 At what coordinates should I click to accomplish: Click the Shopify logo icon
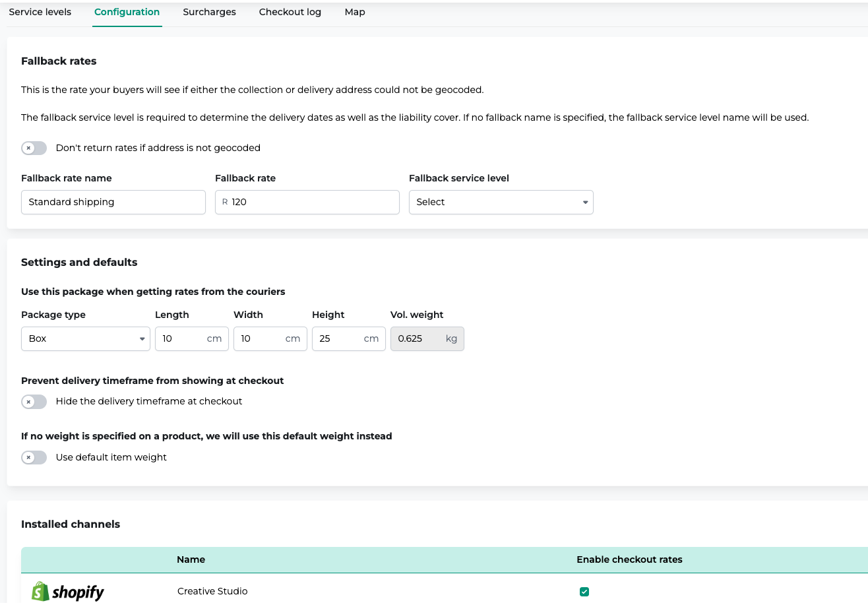(68, 592)
